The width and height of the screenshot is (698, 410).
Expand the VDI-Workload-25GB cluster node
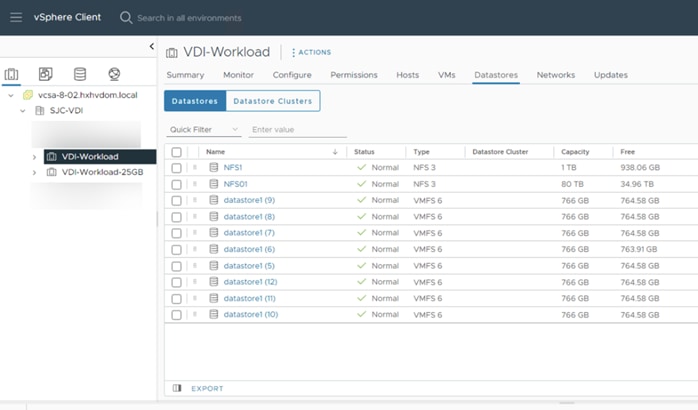coord(34,172)
